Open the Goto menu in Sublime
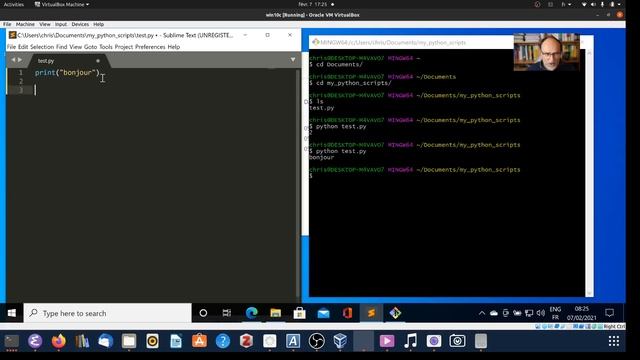 (x=90, y=47)
